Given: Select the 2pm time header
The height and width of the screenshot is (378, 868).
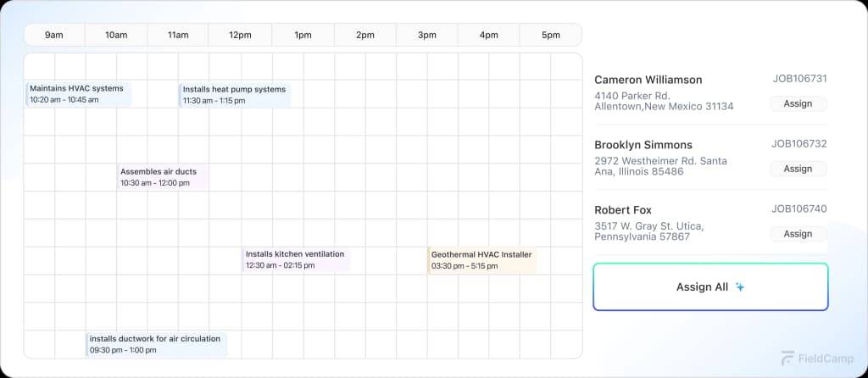Looking at the screenshot, I should (365, 35).
